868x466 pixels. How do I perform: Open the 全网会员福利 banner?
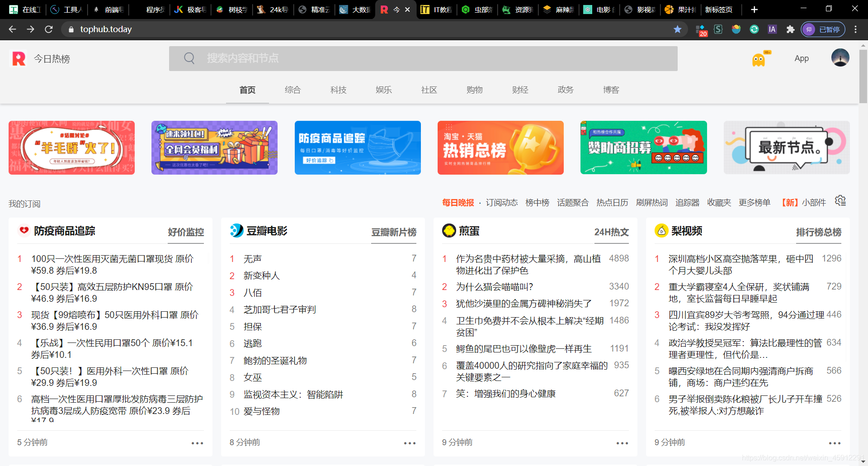[214, 147]
